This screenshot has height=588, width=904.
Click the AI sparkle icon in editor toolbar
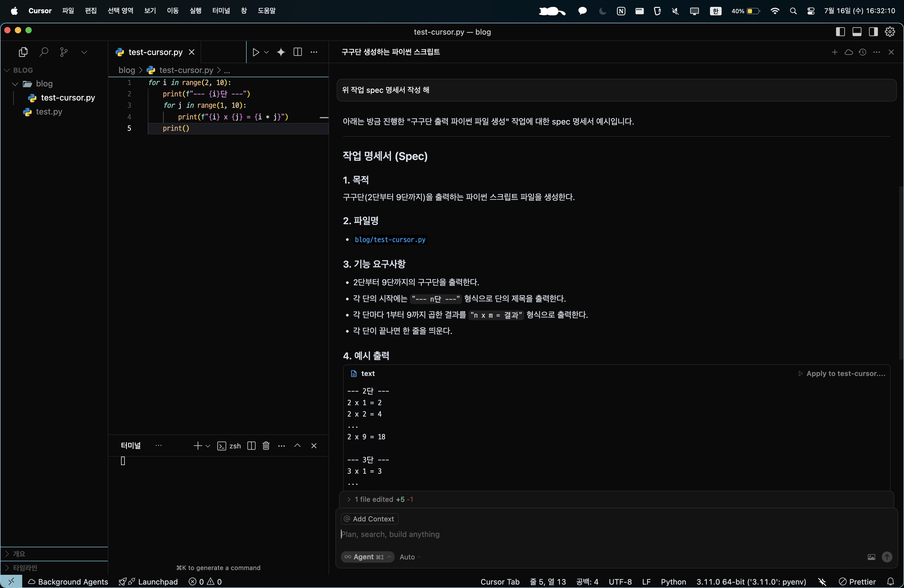click(281, 52)
